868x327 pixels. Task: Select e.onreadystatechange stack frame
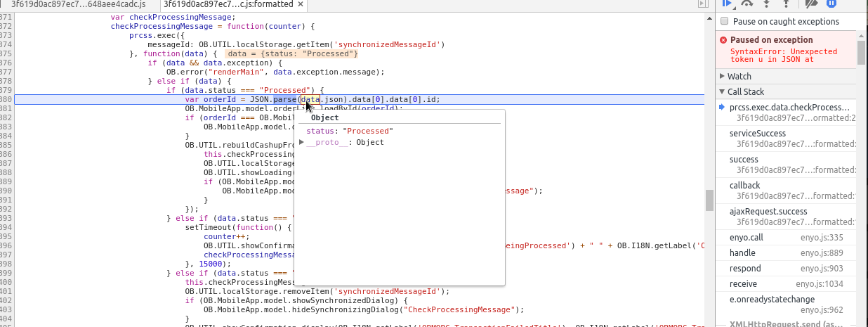[x=770, y=300]
